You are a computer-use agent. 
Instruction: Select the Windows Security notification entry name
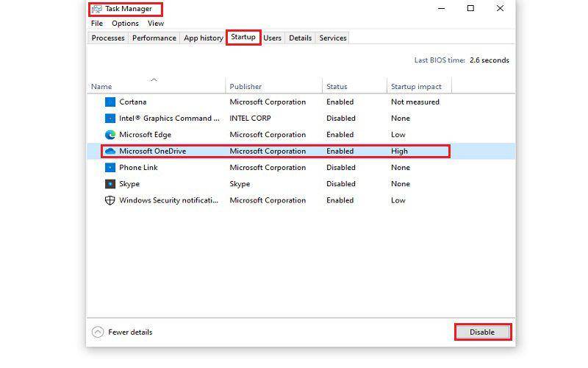pos(168,200)
